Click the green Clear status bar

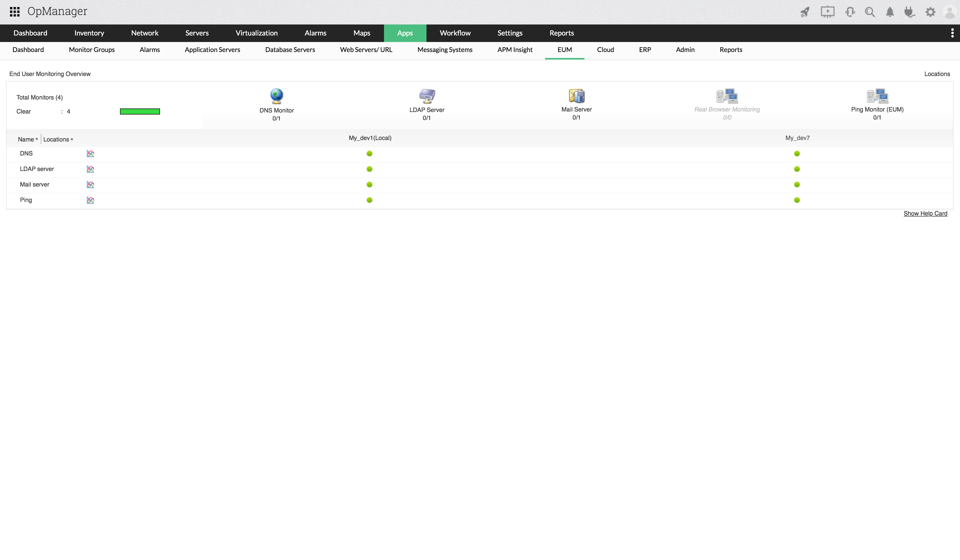[x=140, y=111]
